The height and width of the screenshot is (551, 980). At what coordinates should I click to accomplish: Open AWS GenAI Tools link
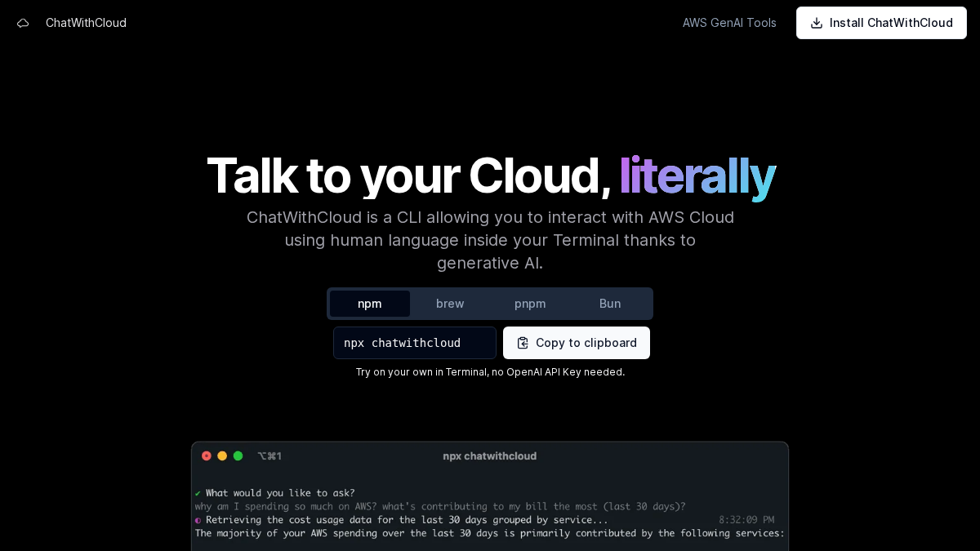tap(729, 23)
